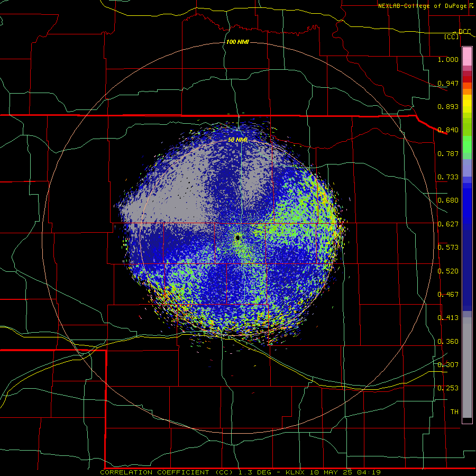Select the 0.787 scale value

[x=448, y=153]
